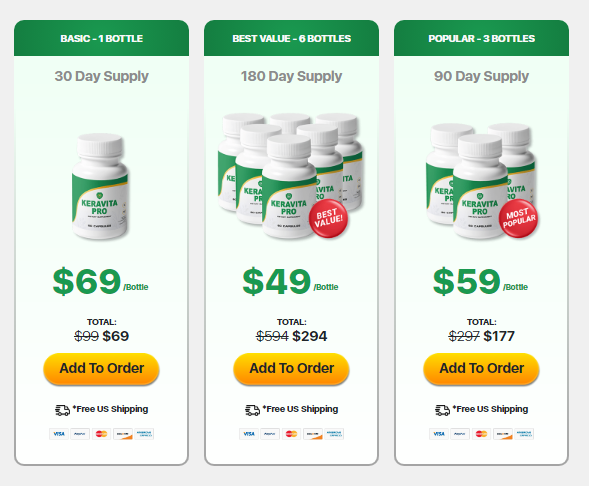Select the Best Value - 6 Bottles header
The image size is (589, 486).
(291, 38)
